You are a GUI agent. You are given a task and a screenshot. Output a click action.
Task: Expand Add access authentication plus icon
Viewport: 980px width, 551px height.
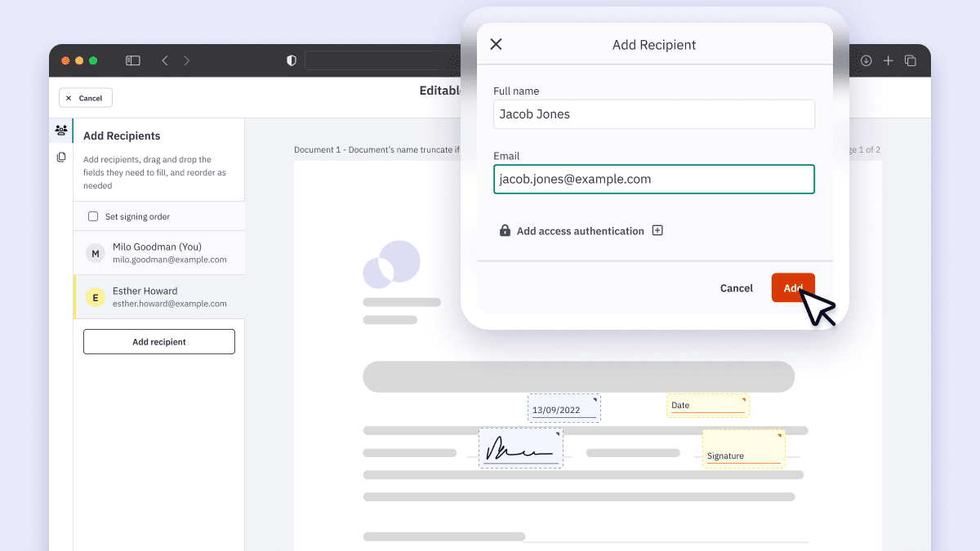point(657,231)
